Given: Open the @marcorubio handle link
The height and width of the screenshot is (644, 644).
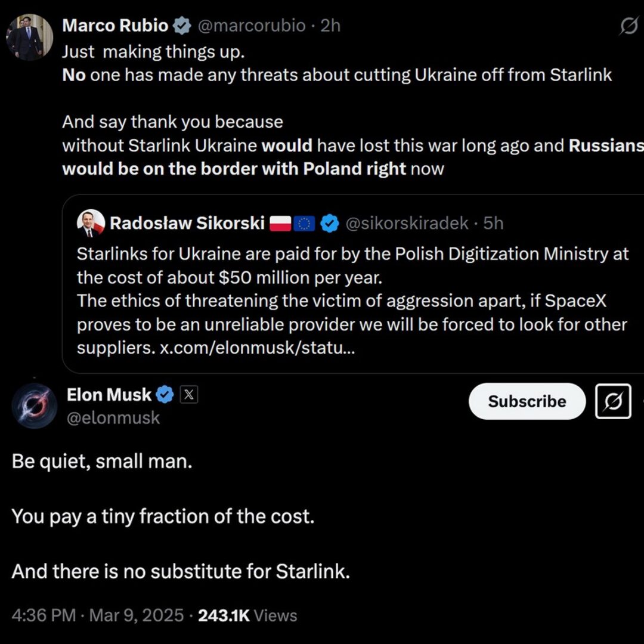Looking at the screenshot, I should [x=251, y=26].
